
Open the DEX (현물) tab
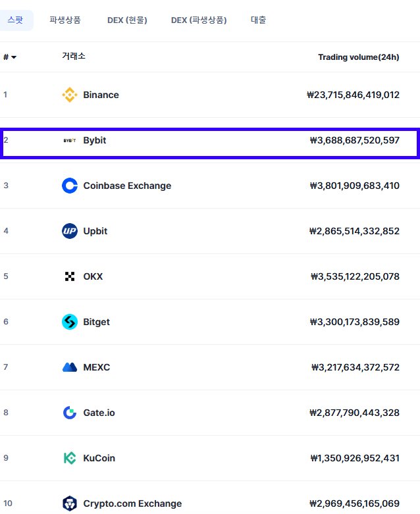(x=127, y=20)
